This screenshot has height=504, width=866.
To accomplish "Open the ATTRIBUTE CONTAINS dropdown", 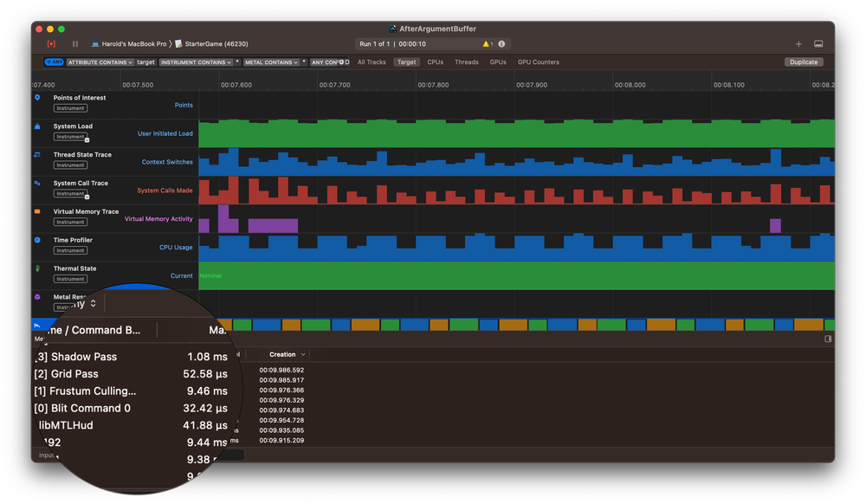I will 100,61.
